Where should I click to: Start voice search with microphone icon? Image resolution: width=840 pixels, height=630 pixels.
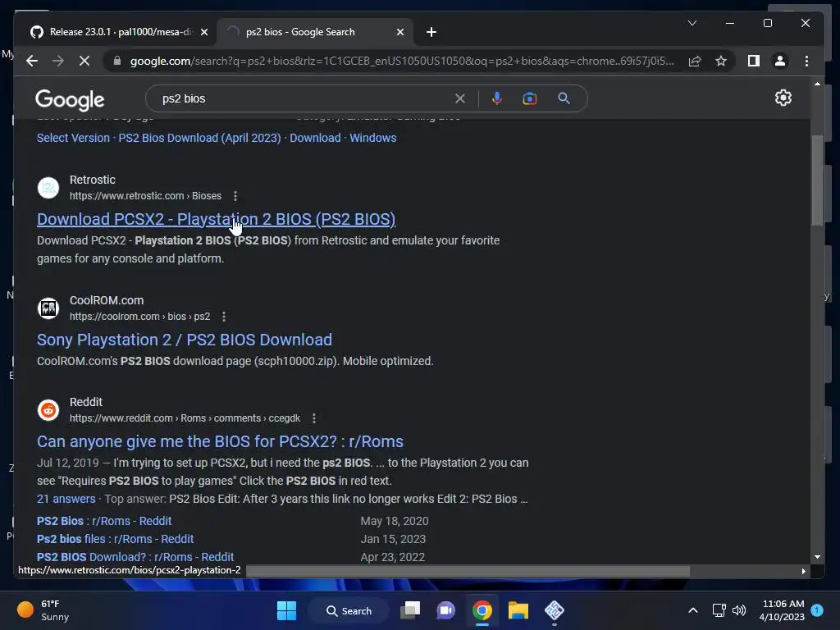[x=496, y=98]
